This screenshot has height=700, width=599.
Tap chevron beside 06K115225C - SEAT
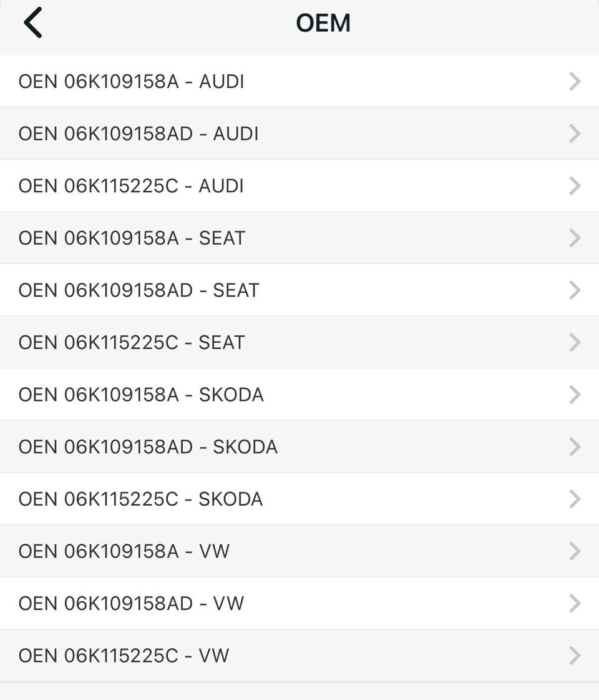tap(575, 342)
